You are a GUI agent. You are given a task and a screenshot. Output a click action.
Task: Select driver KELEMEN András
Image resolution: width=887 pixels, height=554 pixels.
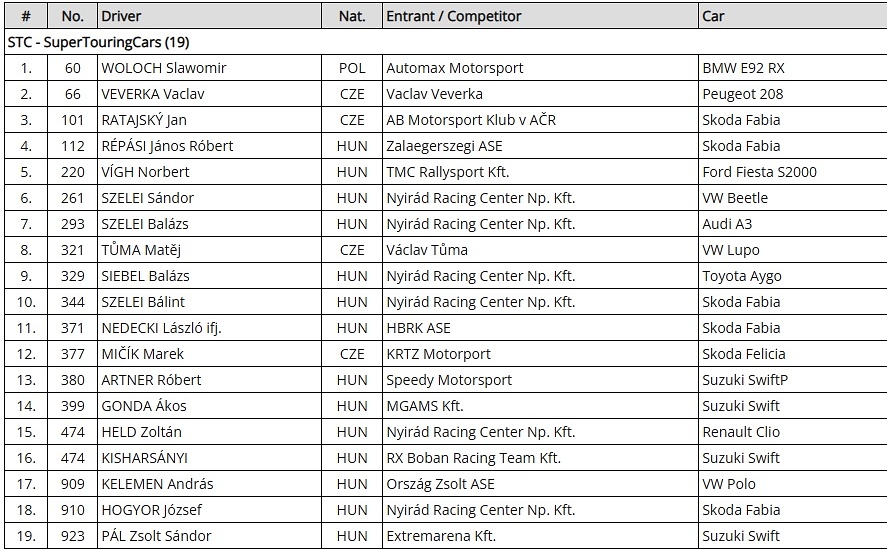tap(157, 484)
